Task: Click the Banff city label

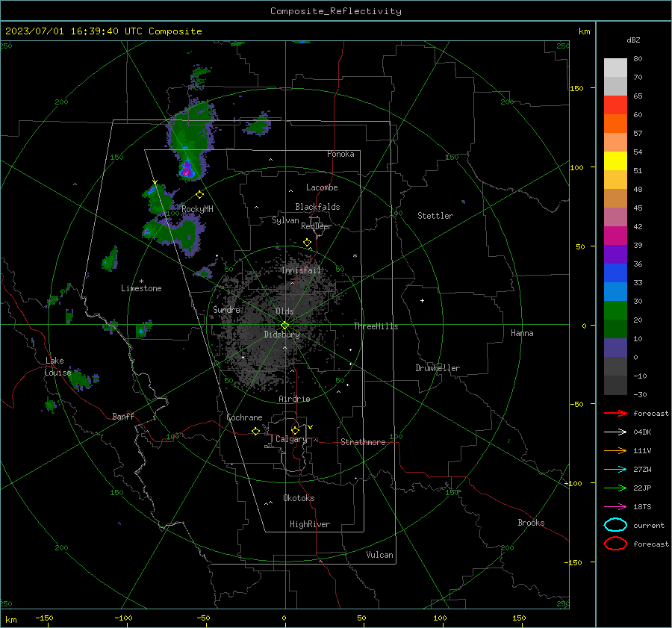Action: coord(123,416)
